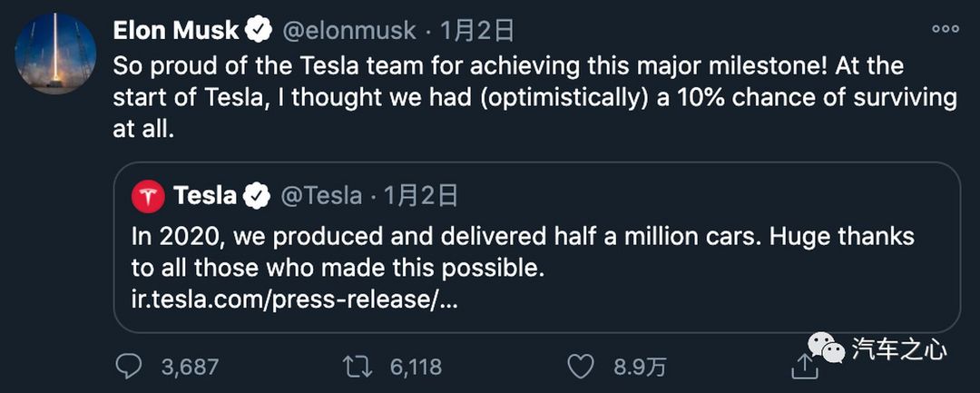This screenshot has width=980, height=393.
Task: Click the 6,118 retweets count
Action: [x=416, y=367]
